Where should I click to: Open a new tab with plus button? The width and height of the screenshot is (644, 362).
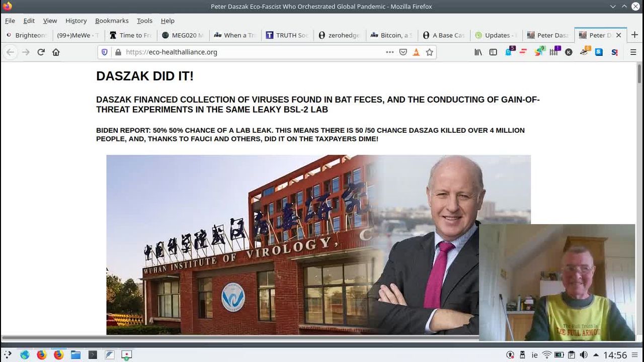click(x=634, y=35)
